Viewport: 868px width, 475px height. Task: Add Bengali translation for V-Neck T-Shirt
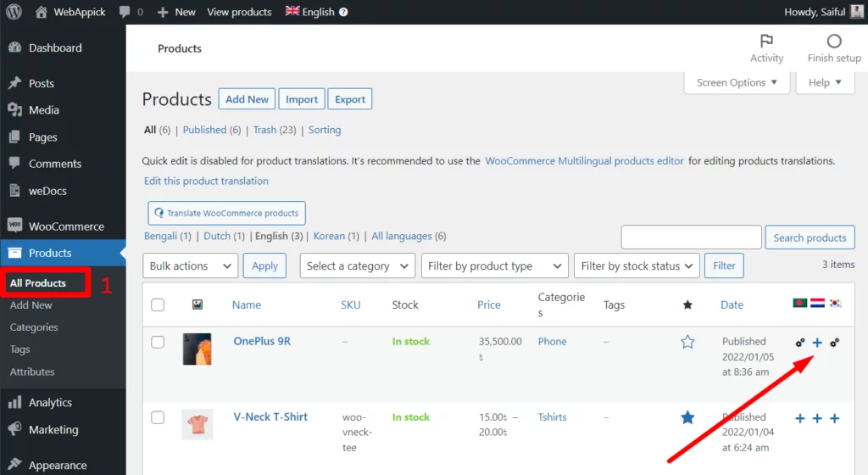click(x=800, y=418)
